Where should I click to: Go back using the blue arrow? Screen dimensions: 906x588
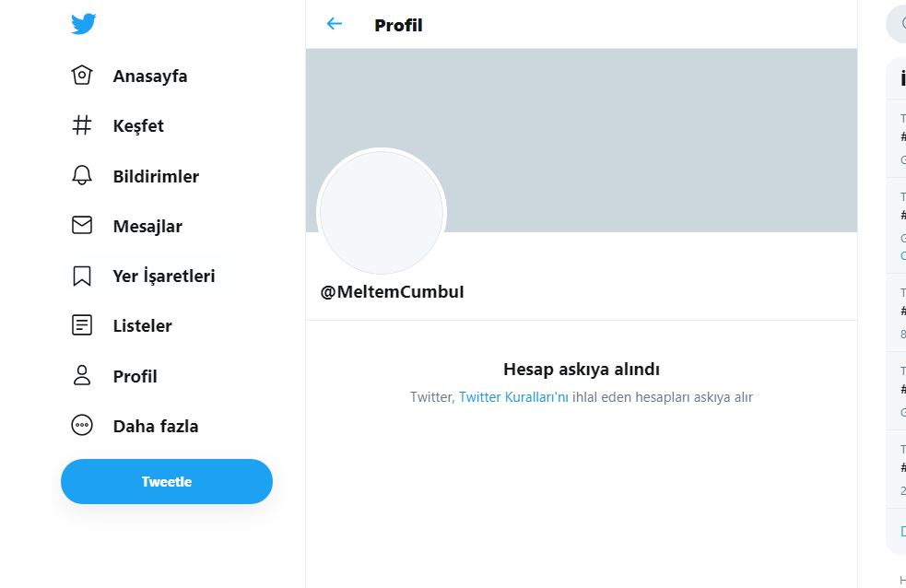click(x=335, y=24)
